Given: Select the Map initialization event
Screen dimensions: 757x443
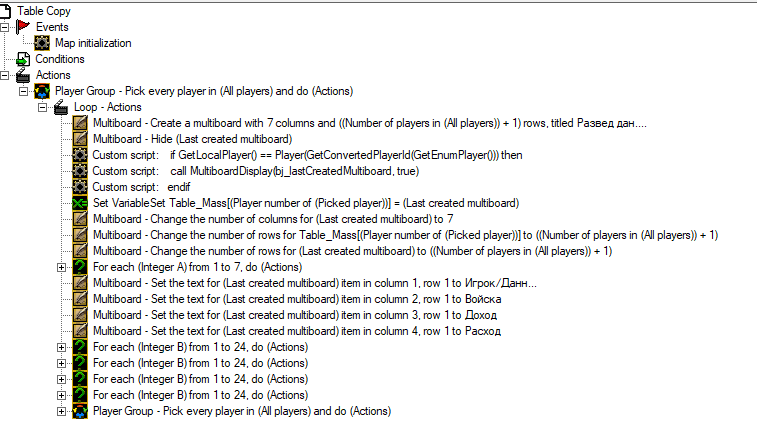Looking at the screenshot, I should 93,43.
